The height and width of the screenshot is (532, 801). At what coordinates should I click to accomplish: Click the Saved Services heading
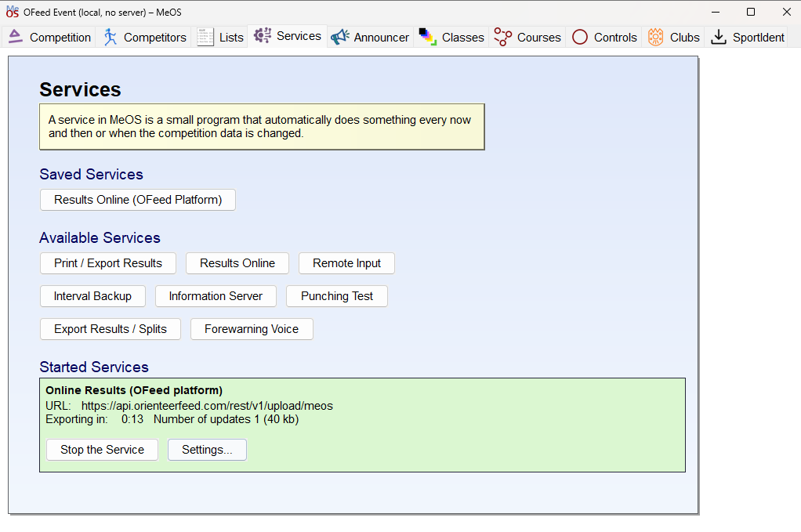pyautogui.click(x=92, y=175)
